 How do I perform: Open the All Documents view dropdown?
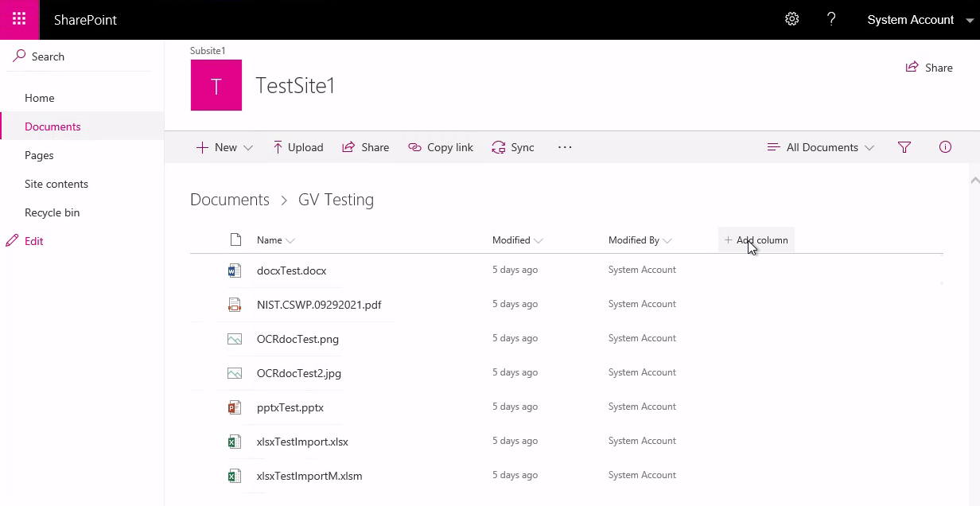(820, 147)
